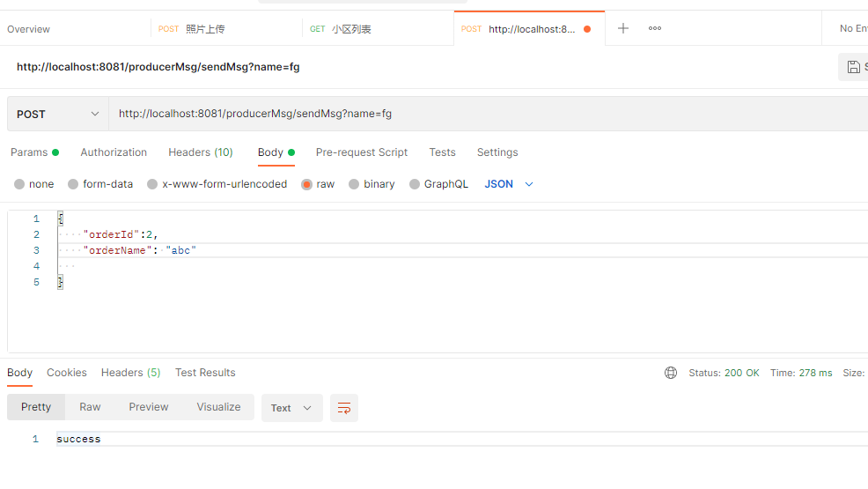Select the binary body type
Screen dimensions: 868x489
371,184
